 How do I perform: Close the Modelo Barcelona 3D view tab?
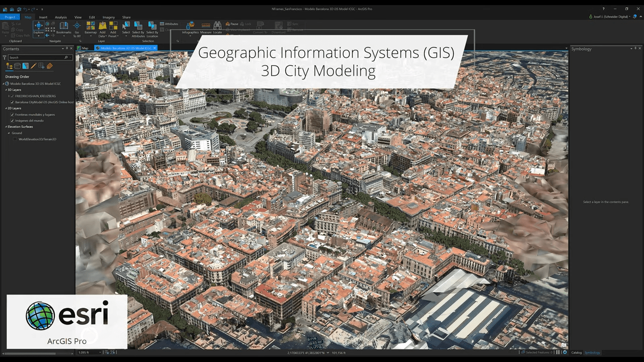point(155,48)
